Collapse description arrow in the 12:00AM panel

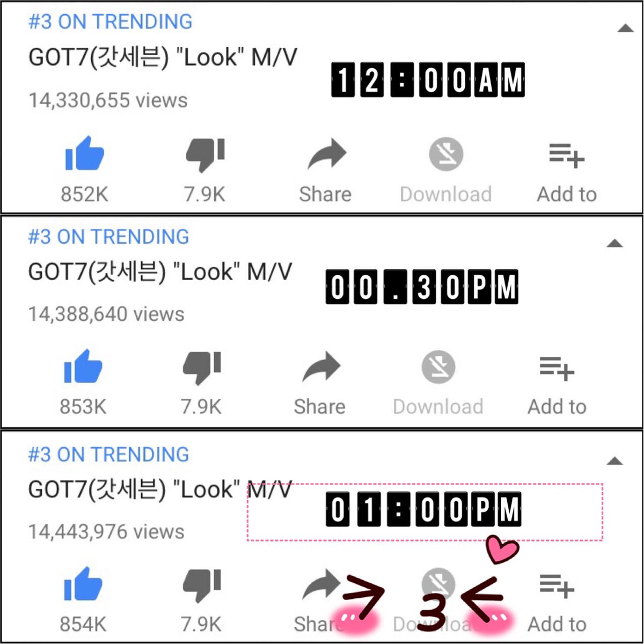click(625, 28)
